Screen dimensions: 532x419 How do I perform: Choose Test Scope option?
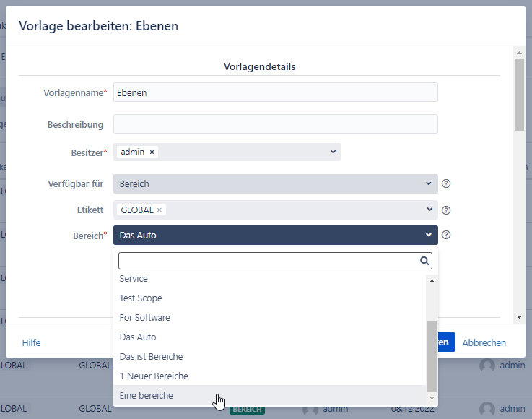coord(141,298)
